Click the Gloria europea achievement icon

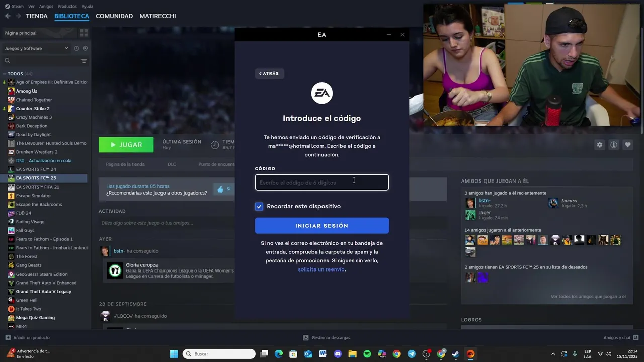click(x=115, y=270)
